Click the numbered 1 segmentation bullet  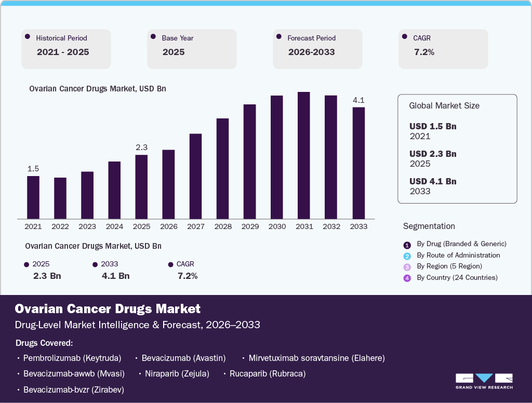[407, 245]
